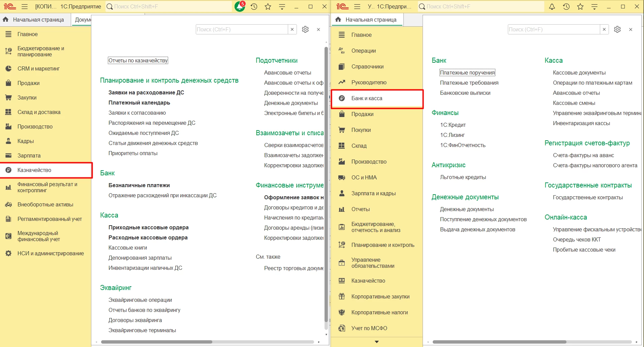Open main hamburger menu in left window
This screenshot has height=347, width=644.
24,6
